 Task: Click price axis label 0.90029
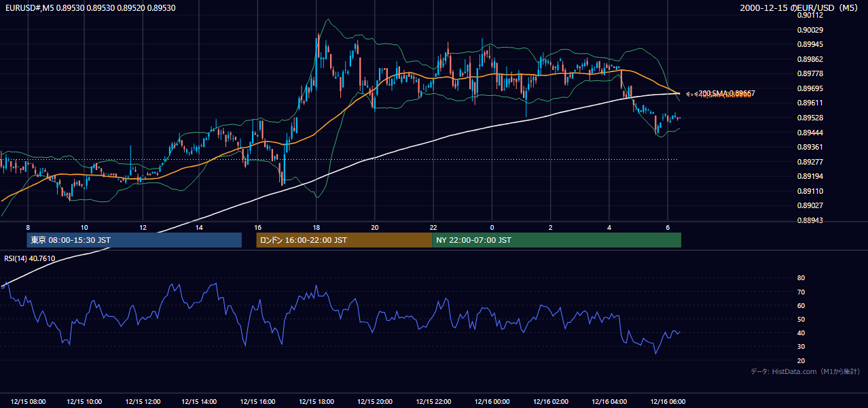point(810,30)
